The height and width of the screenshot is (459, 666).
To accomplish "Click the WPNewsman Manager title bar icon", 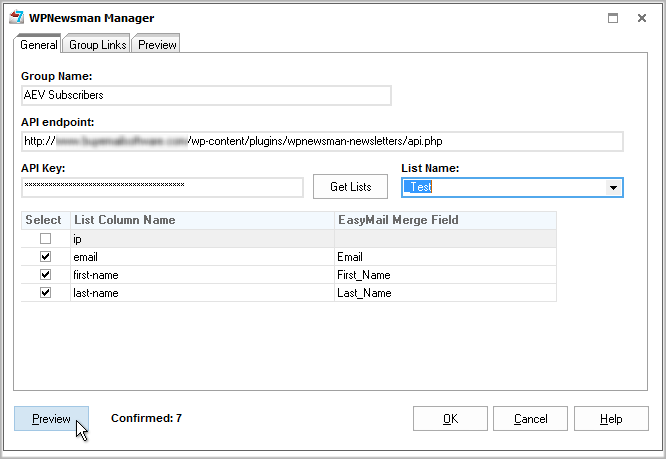I will (x=17, y=17).
